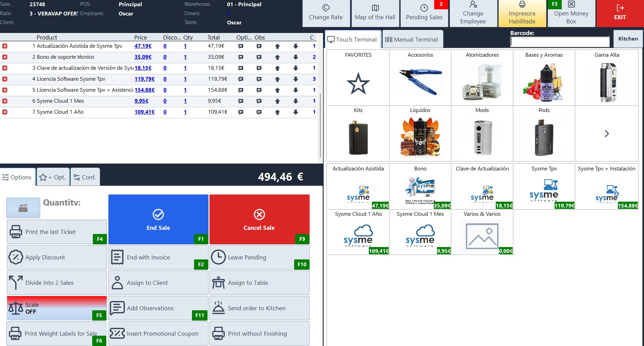The image size is (644, 346).
Task: Open options for Actualización Asistida row
Action: point(241,46)
